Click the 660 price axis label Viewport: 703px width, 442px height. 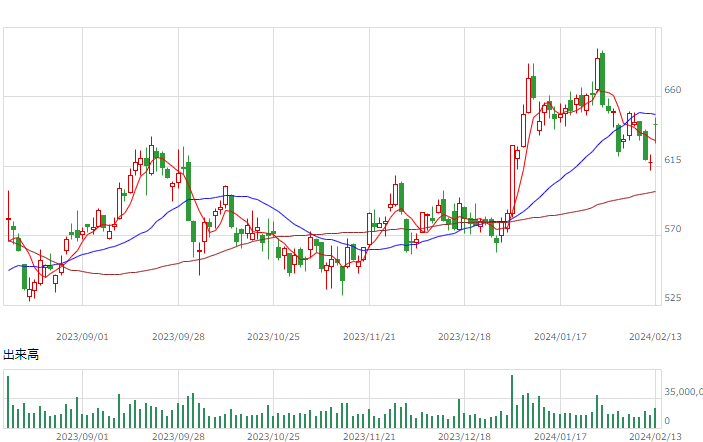coord(673,90)
